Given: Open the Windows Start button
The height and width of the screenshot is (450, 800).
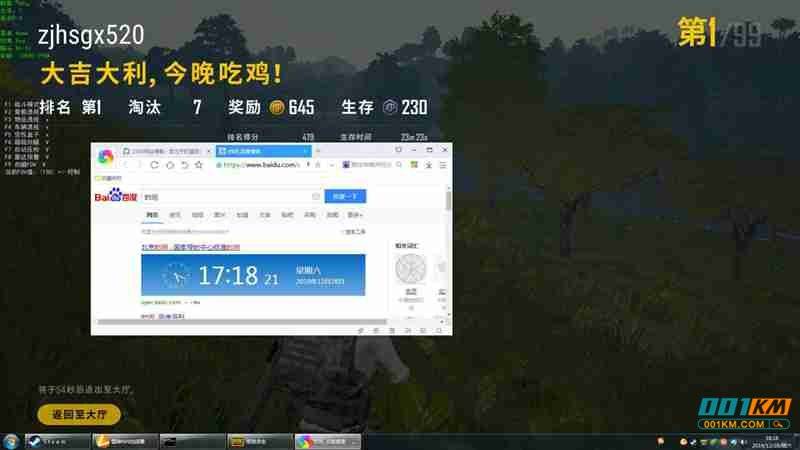Looking at the screenshot, I should tap(11, 442).
